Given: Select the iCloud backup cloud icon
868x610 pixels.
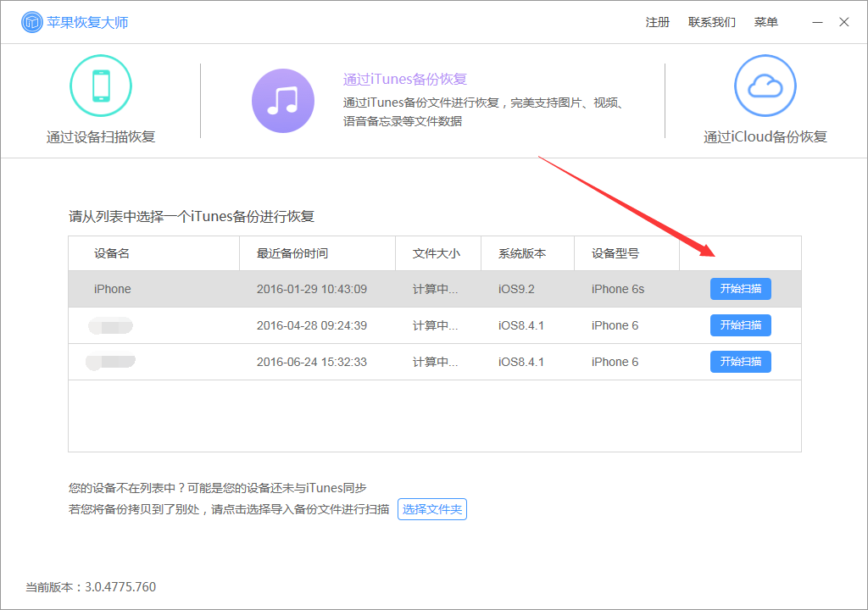Looking at the screenshot, I should [765, 86].
